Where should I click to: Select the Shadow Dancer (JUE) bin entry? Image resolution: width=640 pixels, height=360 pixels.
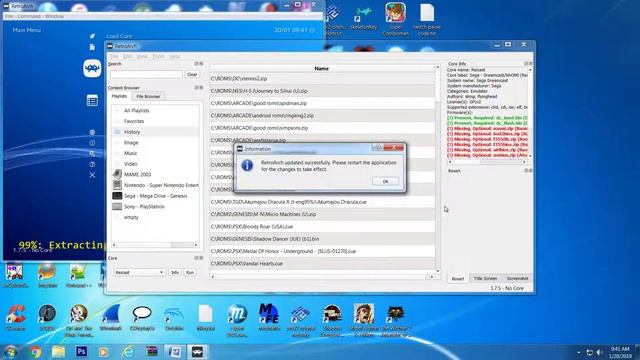point(322,239)
